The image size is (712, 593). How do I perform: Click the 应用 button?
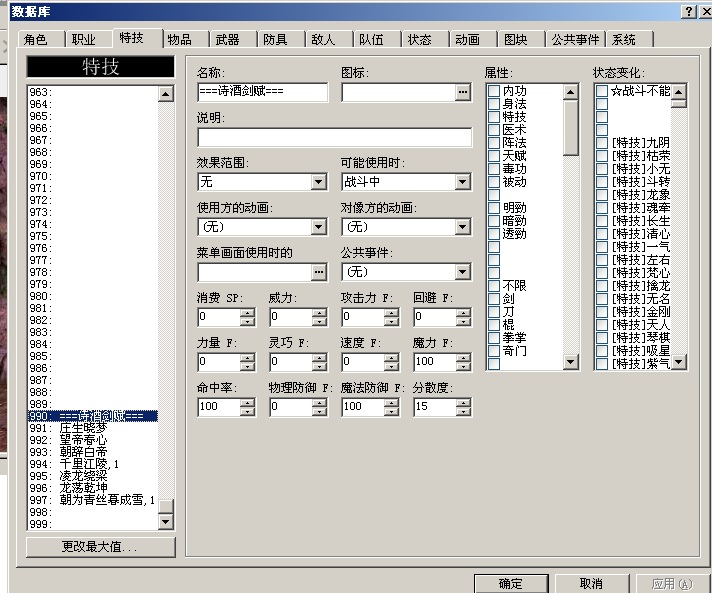[x=672, y=583]
